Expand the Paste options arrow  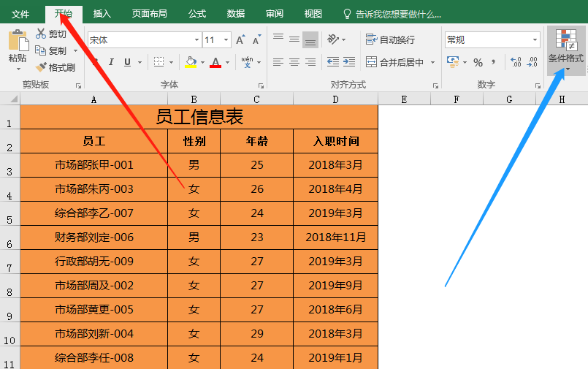tap(18, 69)
